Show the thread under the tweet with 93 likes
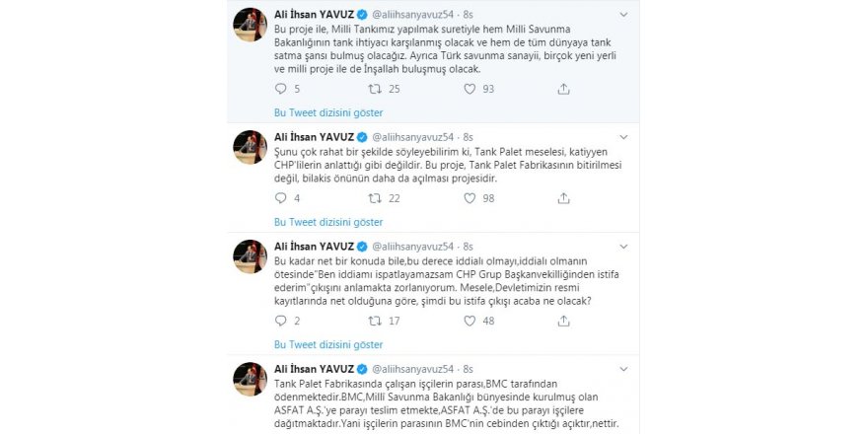The image size is (868, 434). pyautogui.click(x=327, y=112)
